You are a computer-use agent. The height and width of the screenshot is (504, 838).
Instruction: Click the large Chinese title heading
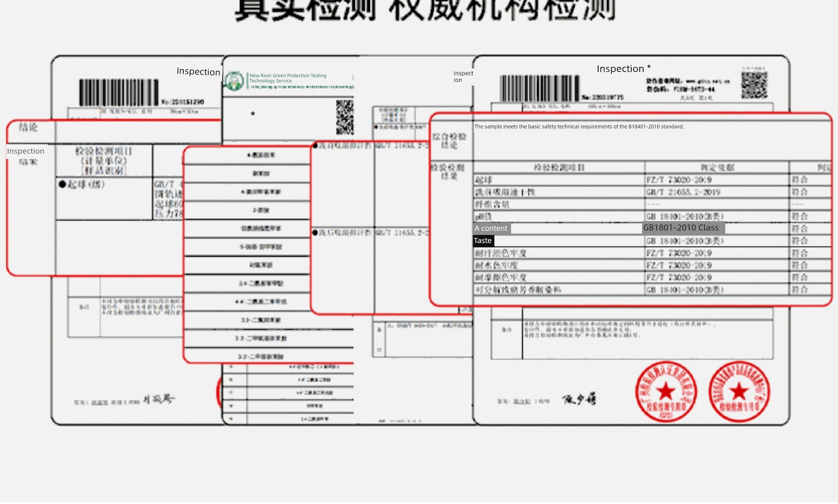(425, 10)
